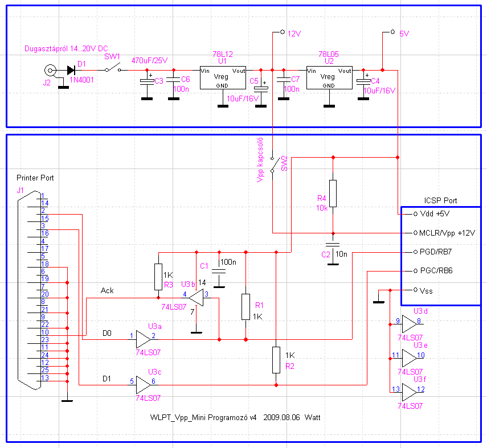Viewport: 487px width, 448px height.
Task: Click the 'Printer Port' label
Action: pyautogui.click(x=35, y=178)
